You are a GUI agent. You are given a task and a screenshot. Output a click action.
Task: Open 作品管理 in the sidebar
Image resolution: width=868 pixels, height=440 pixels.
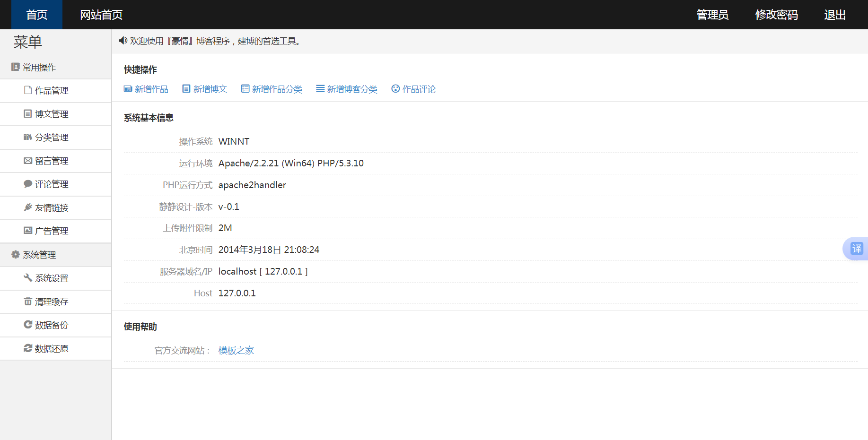pyautogui.click(x=52, y=91)
